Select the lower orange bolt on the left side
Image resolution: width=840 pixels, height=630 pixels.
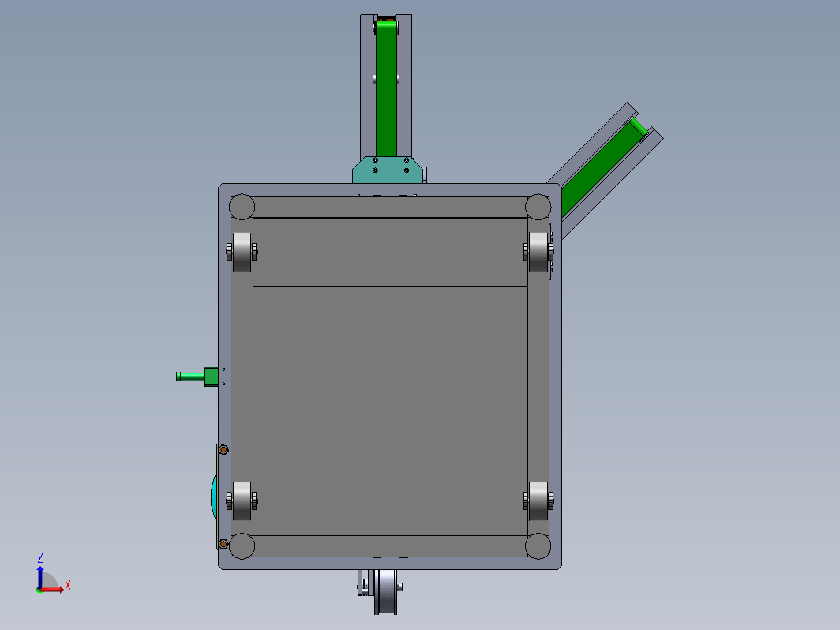tap(223, 544)
